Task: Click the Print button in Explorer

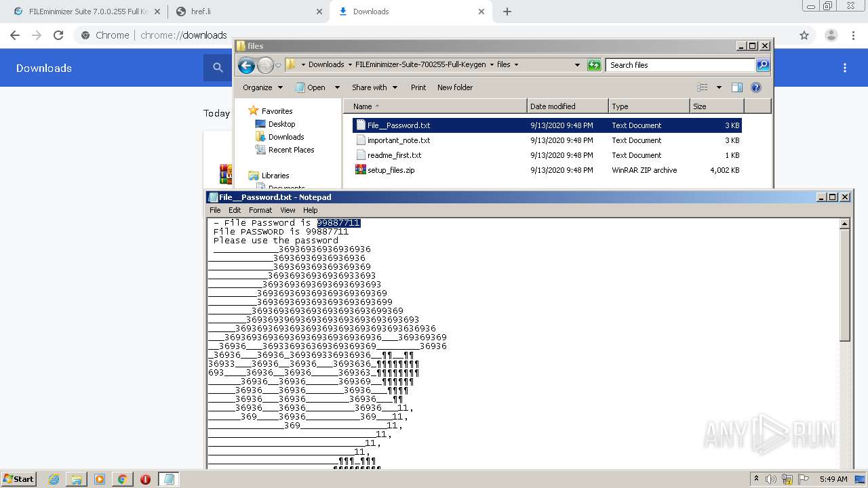Action: (418, 87)
